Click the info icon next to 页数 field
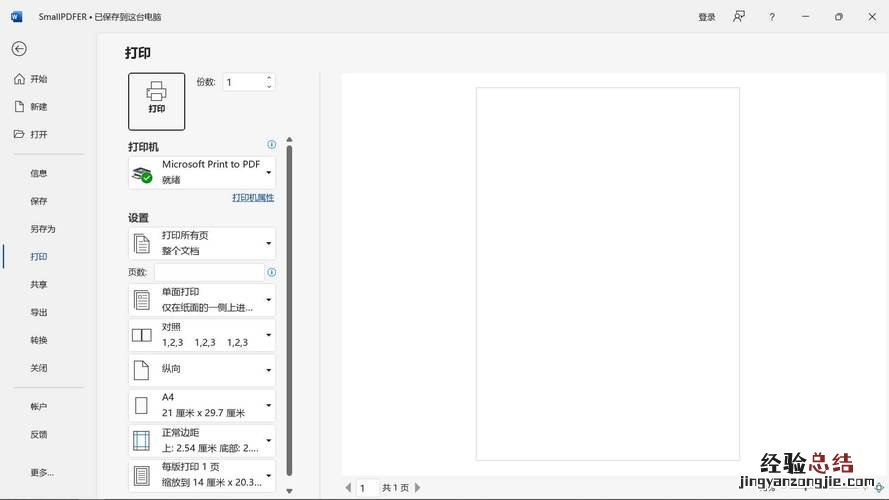This screenshot has width=889, height=500. (272, 272)
